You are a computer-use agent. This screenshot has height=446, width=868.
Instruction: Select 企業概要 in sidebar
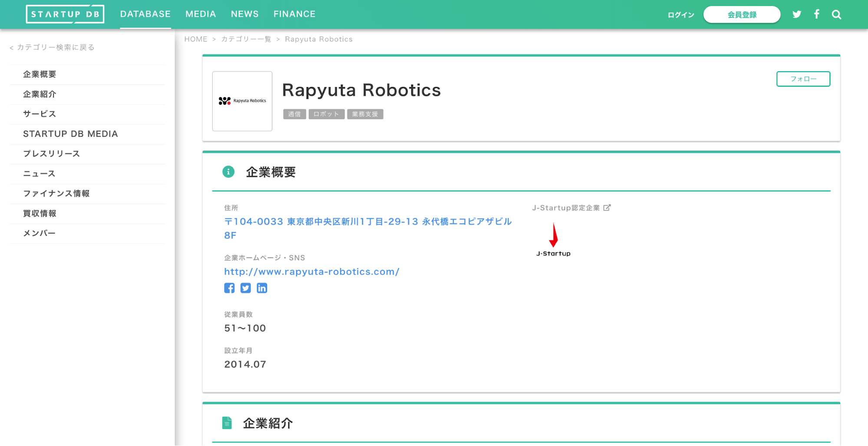[x=87, y=75]
